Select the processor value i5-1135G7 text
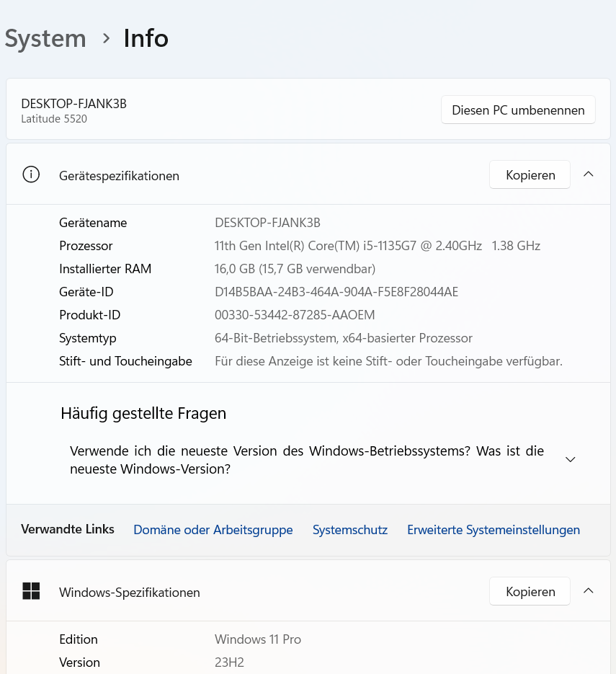 point(377,246)
